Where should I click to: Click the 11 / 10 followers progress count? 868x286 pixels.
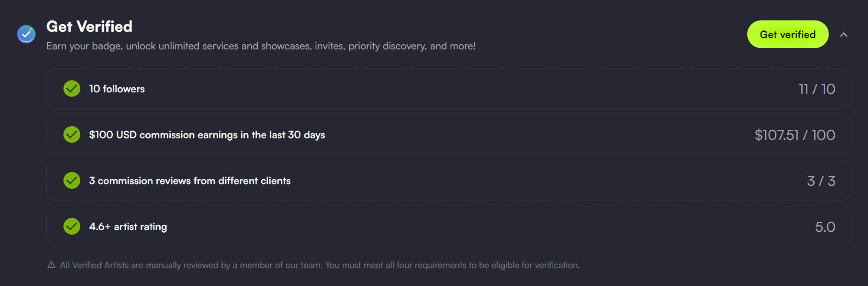[x=816, y=89]
